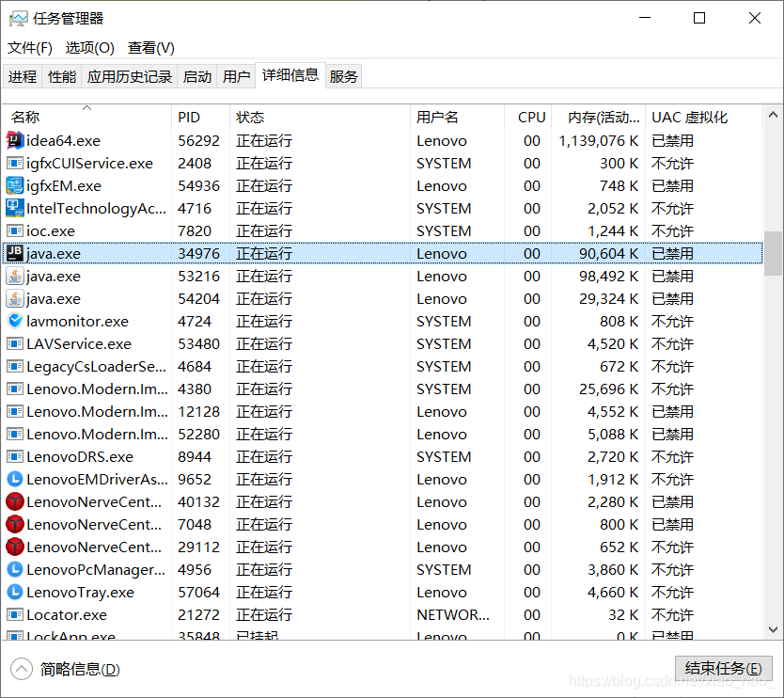Click the 结束任务(E) button
Image resolution: width=784 pixels, height=698 pixels.
point(724,669)
